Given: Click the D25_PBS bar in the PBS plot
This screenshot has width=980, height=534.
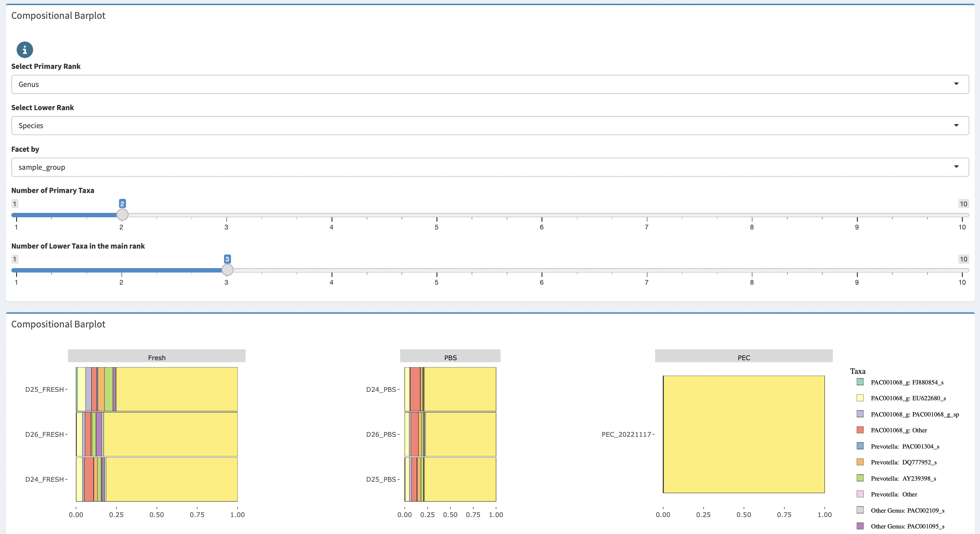Looking at the screenshot, I should (451, 479).
